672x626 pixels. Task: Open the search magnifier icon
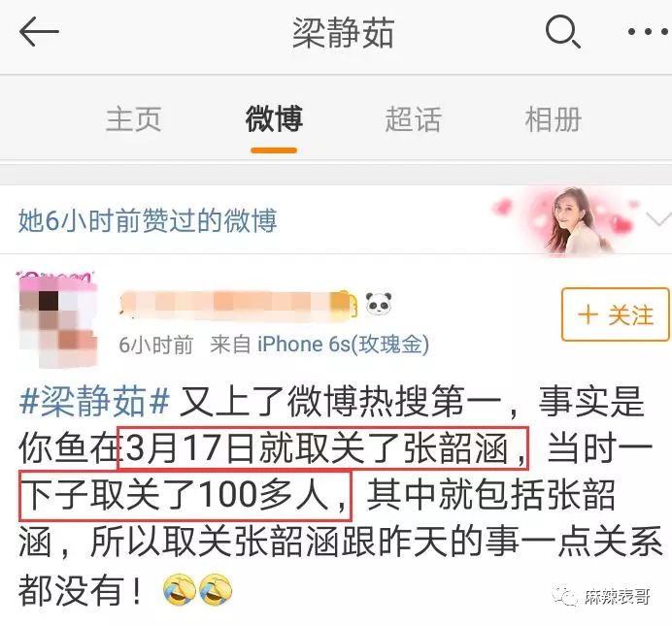pyautogui.click(x=562, y=31)
